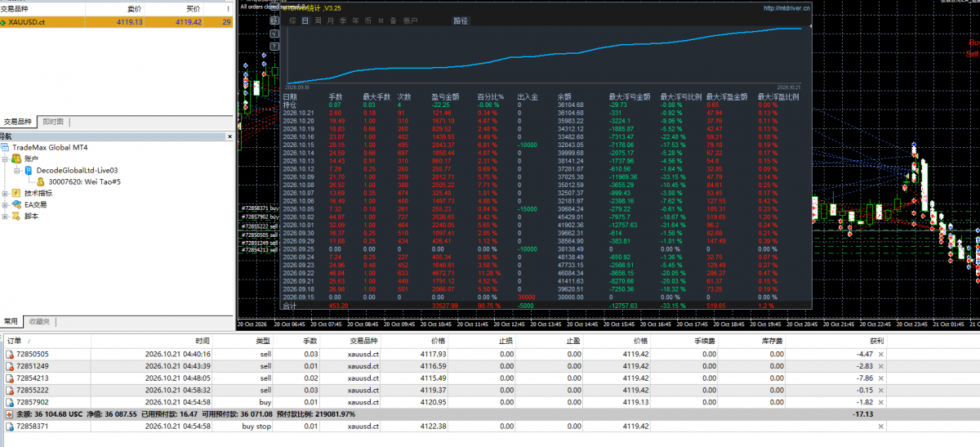Select the 季 quarterly statistics tab
980x447 pixels.
pyautogui.click(x=343, y=20)
